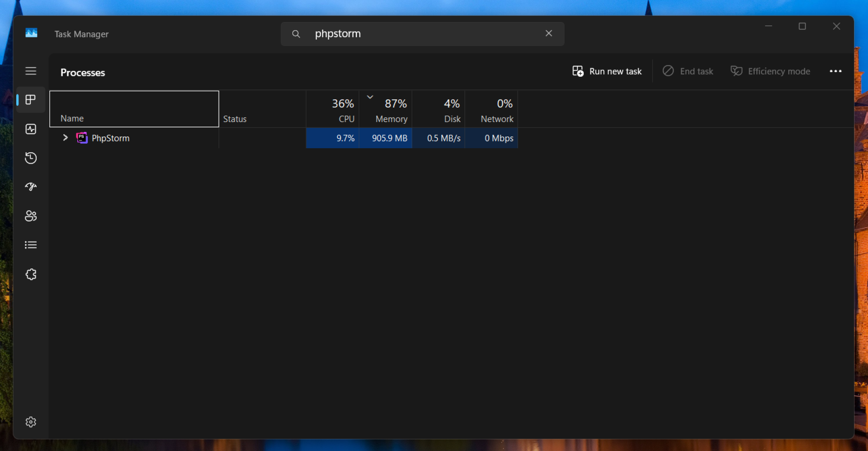Sort by Network column header
The width and height of the screenshot is (868, 451).
click(491, 109)
